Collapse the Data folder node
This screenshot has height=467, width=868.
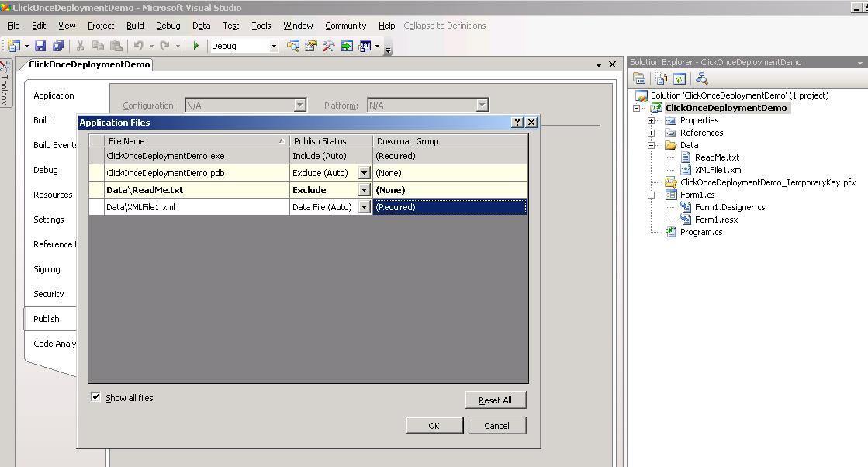(652, 145)
